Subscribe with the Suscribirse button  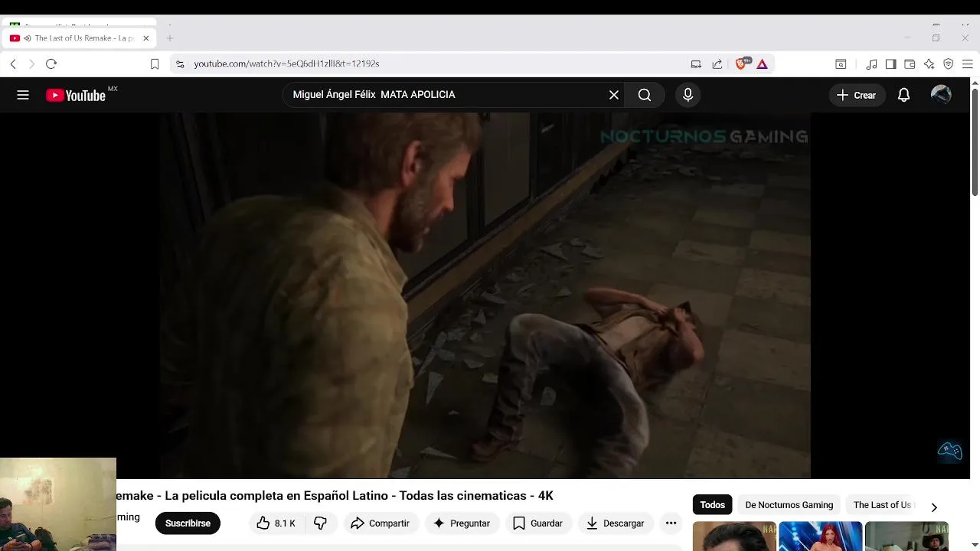pyautogui.click(x=188, y=523)
